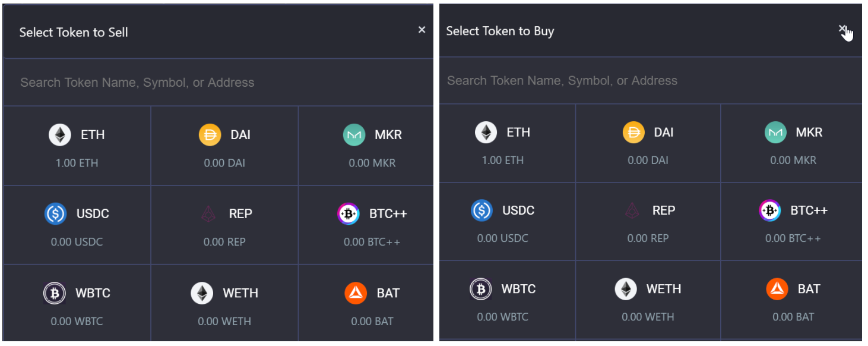868x346 pixels.
Task: Click the 0.00 MKR balance in Buy panel
Action: point(793,160)
